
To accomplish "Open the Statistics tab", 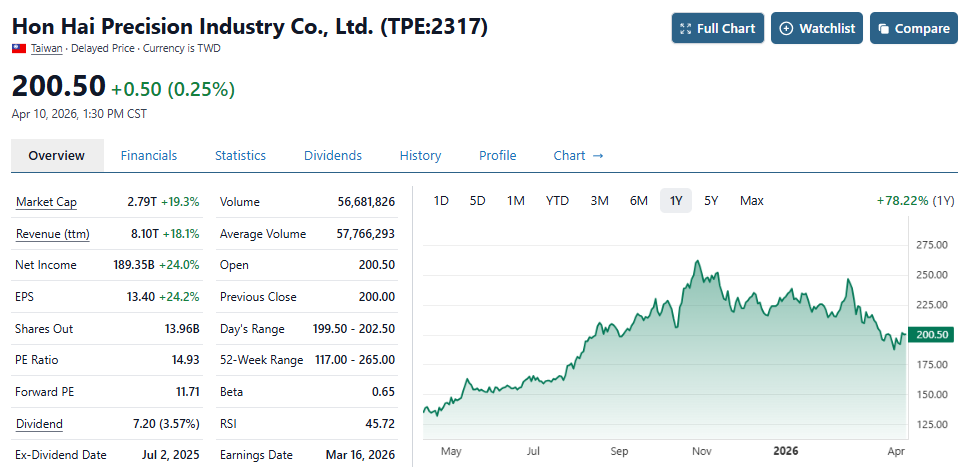I will (x=240, y=155).
